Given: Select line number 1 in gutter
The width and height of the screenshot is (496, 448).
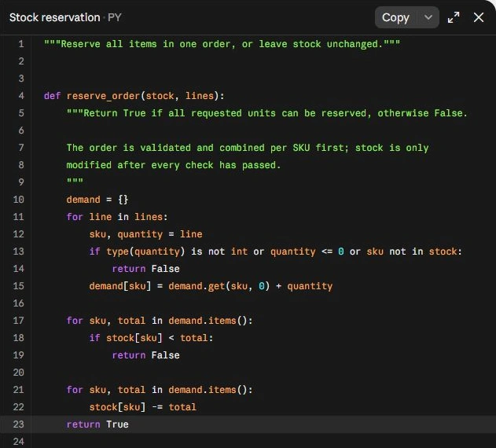Looking at the screenshot, I should 21,44.
